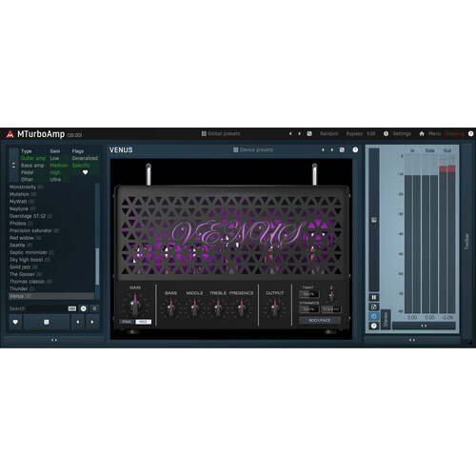Click the GAIN knob
The height and width of the screenshot is (476, 476).
click(135, 305)
